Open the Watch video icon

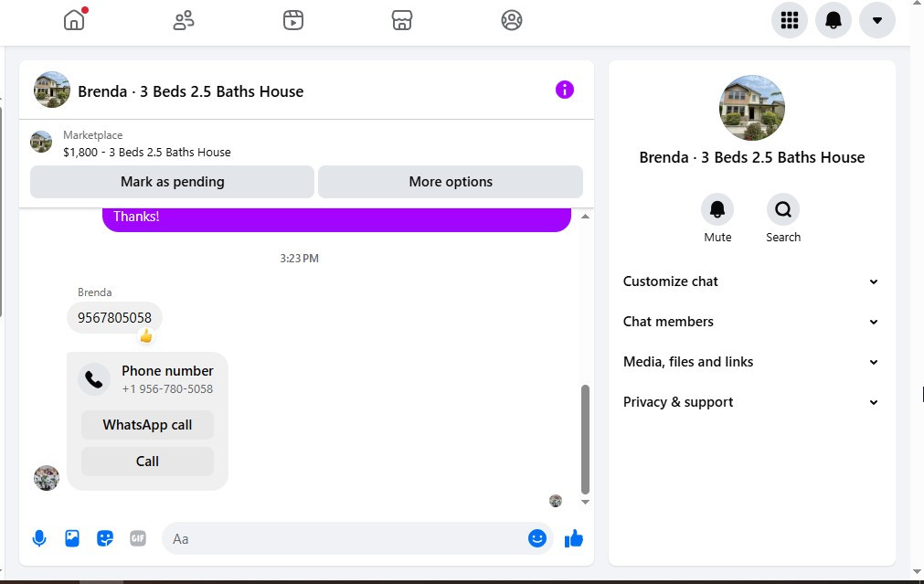click(292, 20)
